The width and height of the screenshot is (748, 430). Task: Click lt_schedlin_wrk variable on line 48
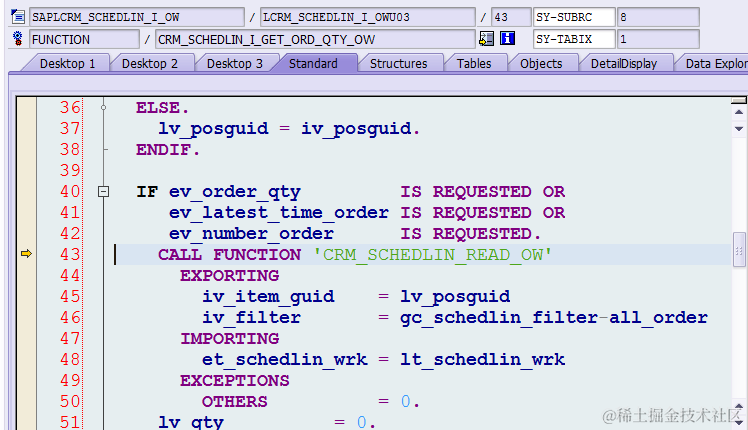click(x=482, y=359)
